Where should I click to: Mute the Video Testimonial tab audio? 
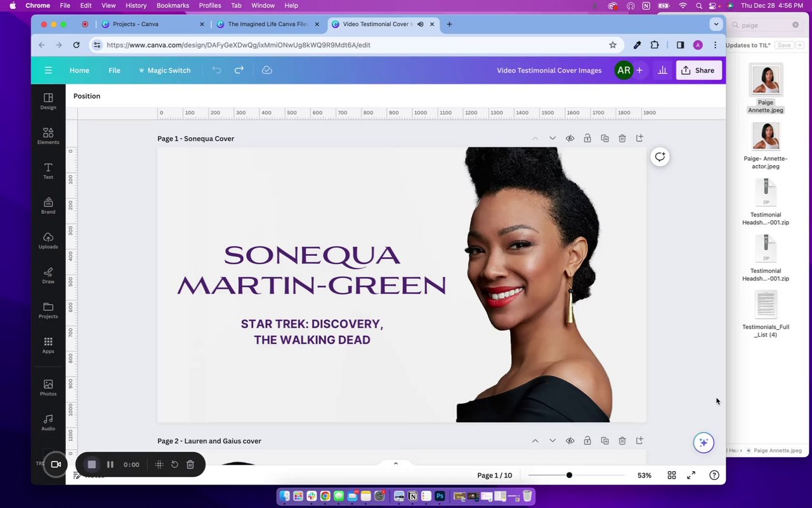click(420, 24)
